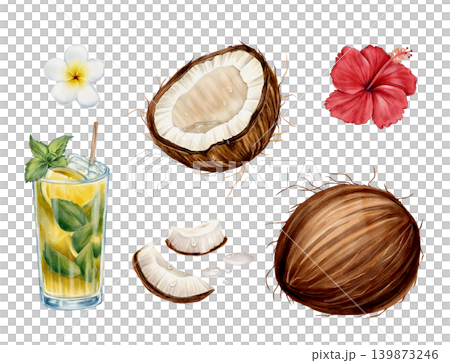Click the straw in the glass
Screen dimensions: 450x363
click(x=94, y=144)
